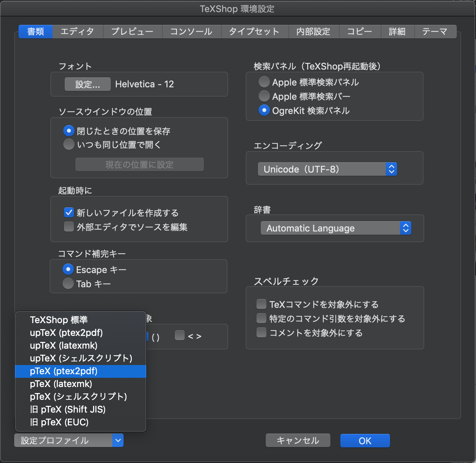Choose pTeX (シェルスクリプト) profile
476x463 pixels.
81,397
